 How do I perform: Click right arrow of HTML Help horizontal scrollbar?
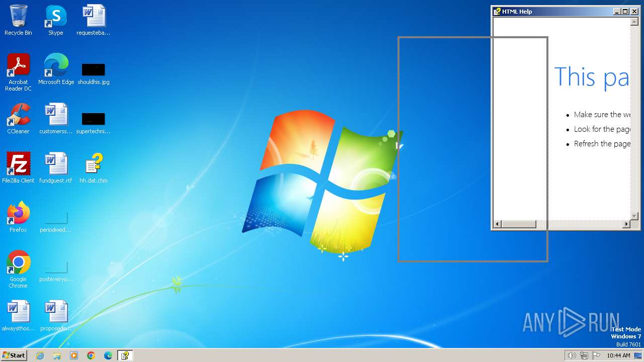pos(627,224)
